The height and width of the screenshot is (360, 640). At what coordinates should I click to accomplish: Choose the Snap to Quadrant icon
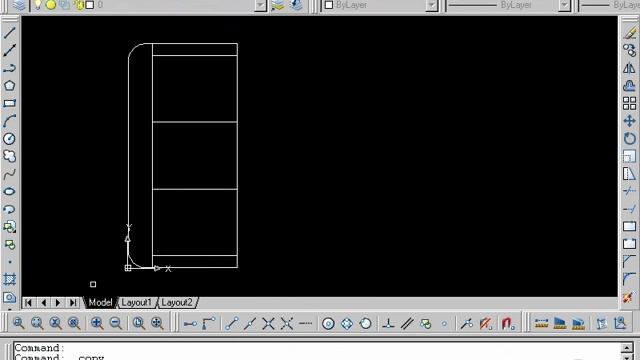[347, 324]
